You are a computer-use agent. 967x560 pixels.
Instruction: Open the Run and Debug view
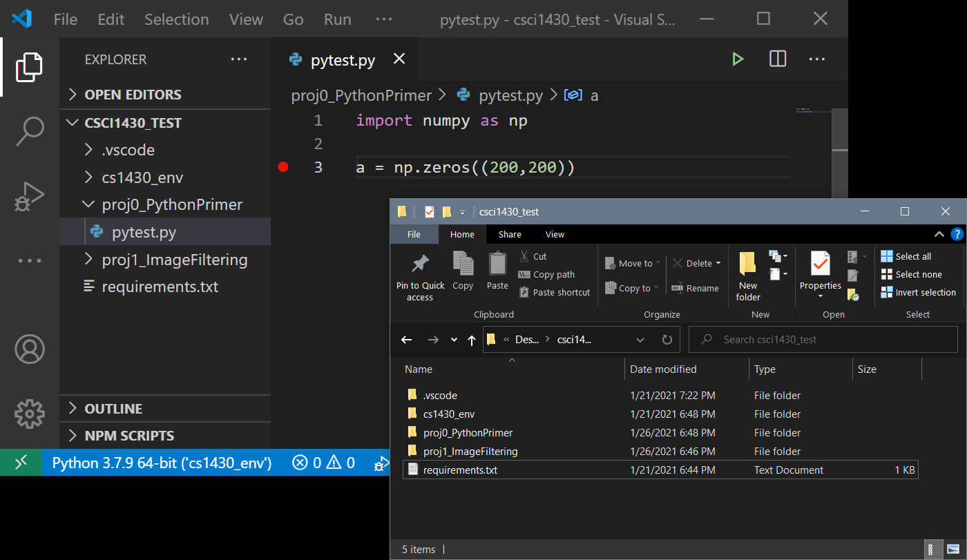tap(29, 195)
